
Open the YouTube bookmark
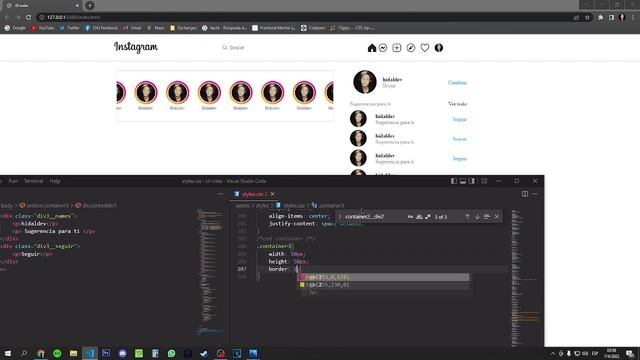(x=43, y=28)
